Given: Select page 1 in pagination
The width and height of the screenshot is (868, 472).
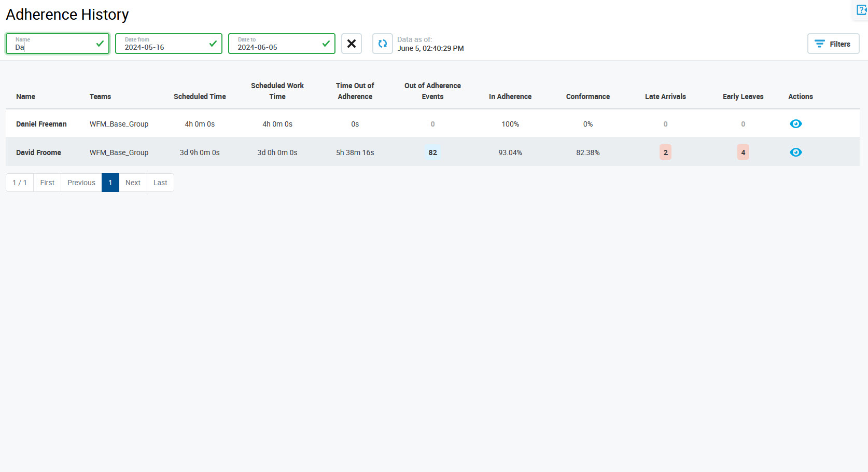Looking at the screenshot, I should (x=110, y=183).
